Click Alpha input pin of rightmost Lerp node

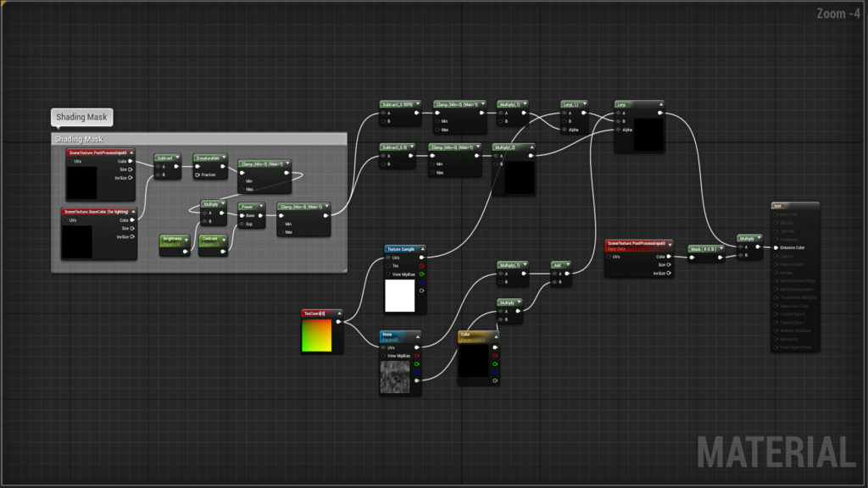click(618, 130)
